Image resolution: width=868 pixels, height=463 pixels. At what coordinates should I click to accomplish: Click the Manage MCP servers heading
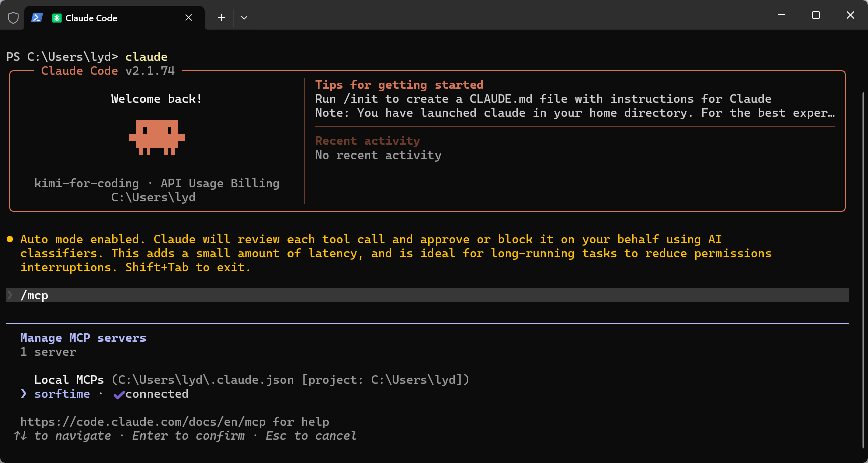(x=83, y=338)
